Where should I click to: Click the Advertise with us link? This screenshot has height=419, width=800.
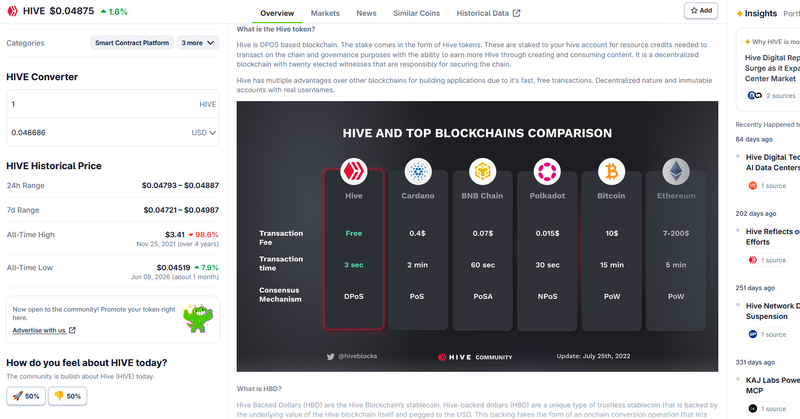[39, 330]
